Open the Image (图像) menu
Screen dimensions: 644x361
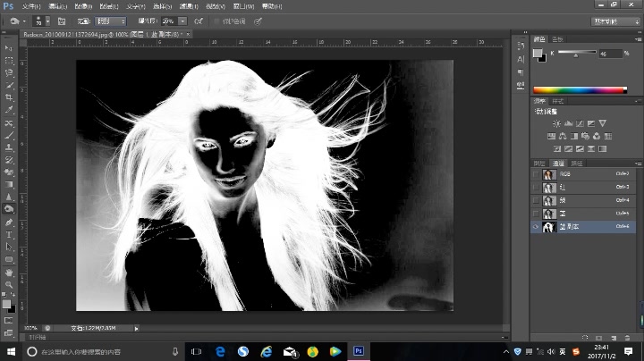click(83, 6)
